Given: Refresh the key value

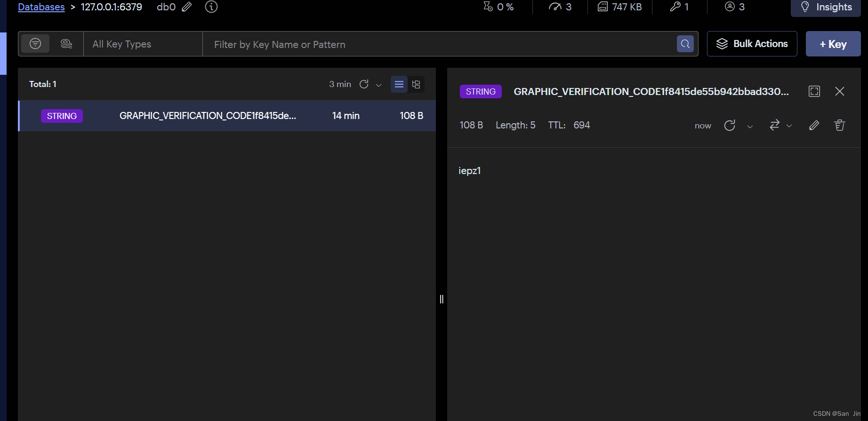Looking at the screenshot, I should pyautogui.click(x=730, y=125).
